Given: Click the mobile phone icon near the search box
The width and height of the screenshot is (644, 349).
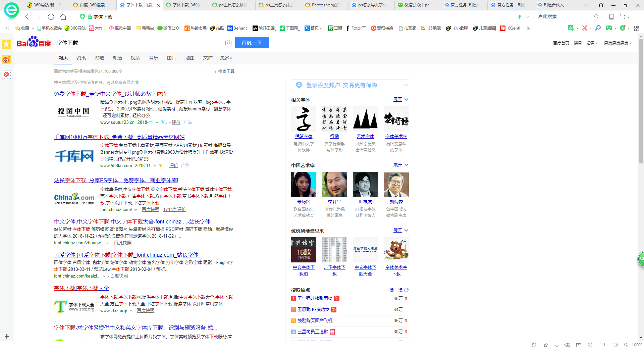Looking at the screenshot, I should coord(611,17).
